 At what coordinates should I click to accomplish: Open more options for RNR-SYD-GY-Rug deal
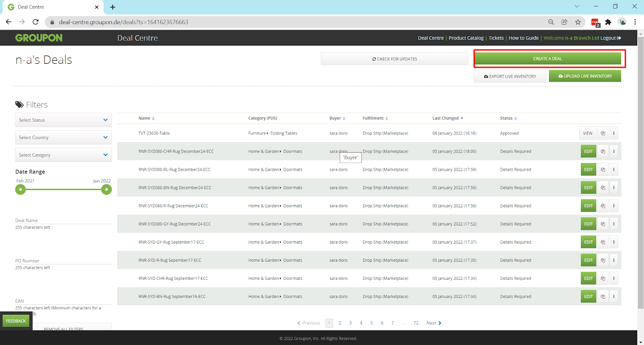point(614,242)
